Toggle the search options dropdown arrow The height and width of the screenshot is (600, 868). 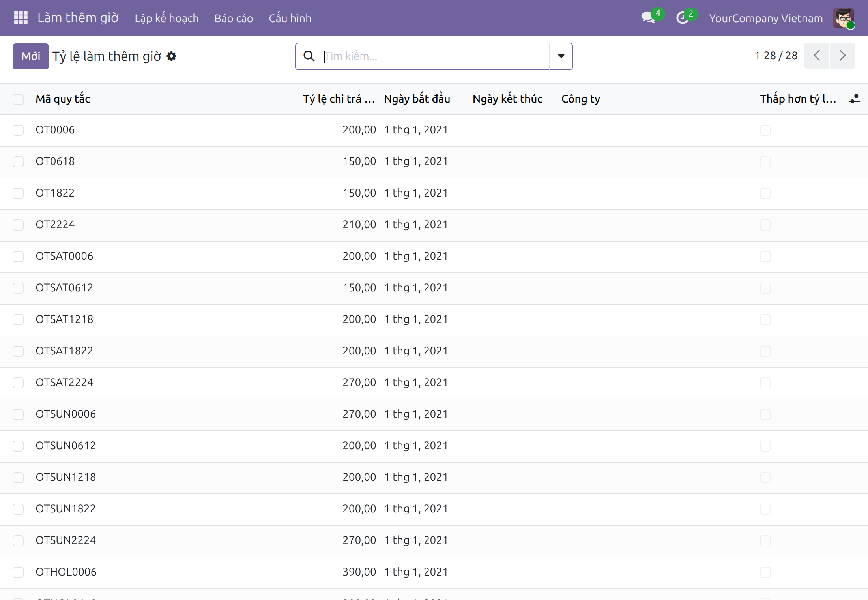coord(561,56)
